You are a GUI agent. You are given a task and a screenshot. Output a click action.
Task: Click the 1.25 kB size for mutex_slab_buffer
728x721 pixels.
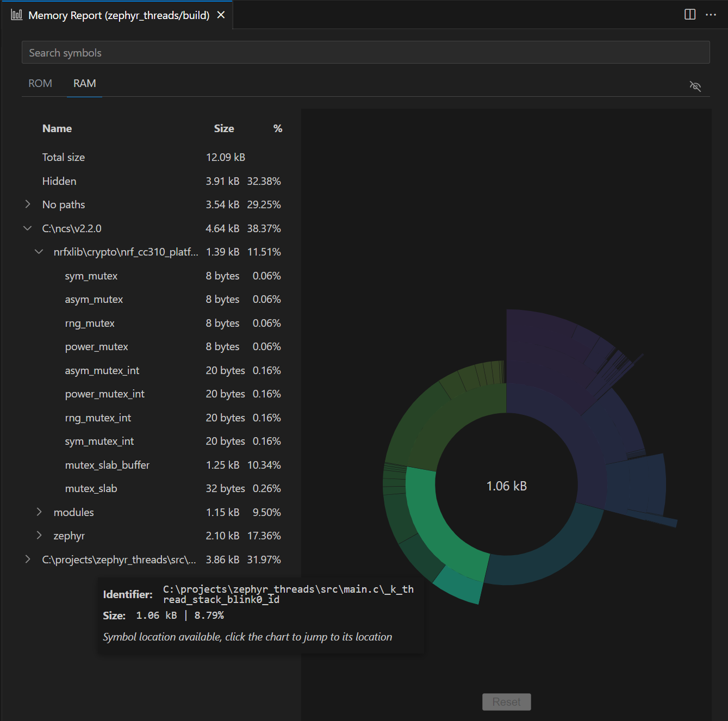(222, 465)
